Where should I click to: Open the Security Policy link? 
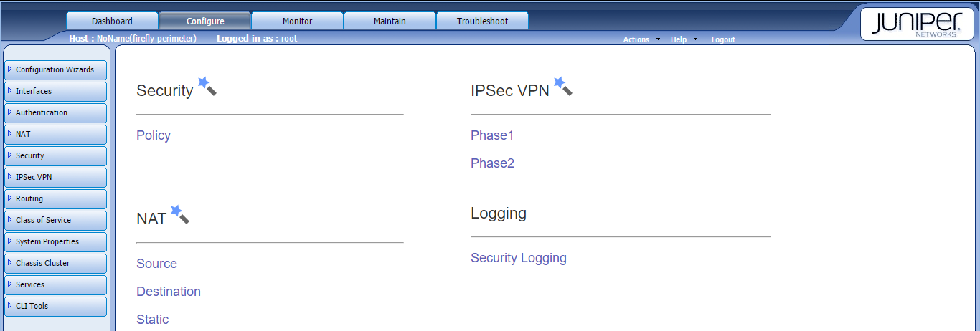point(154,135)
